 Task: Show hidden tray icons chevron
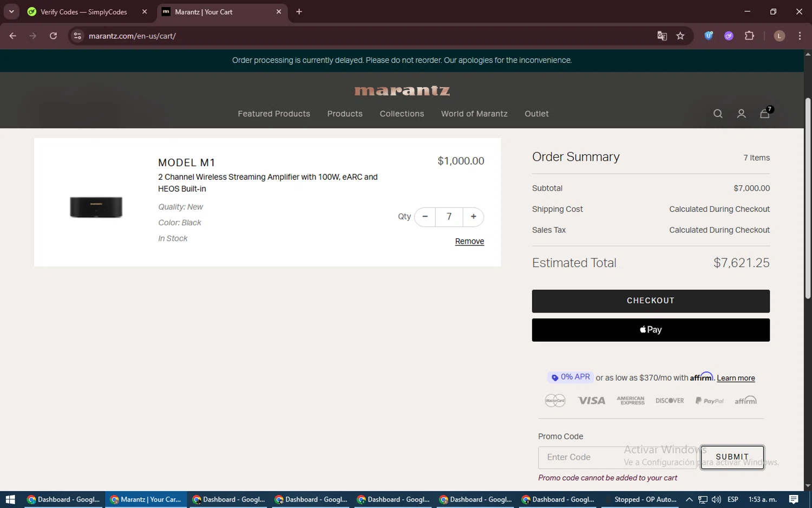pyautogui.click(x=689, y=499)
